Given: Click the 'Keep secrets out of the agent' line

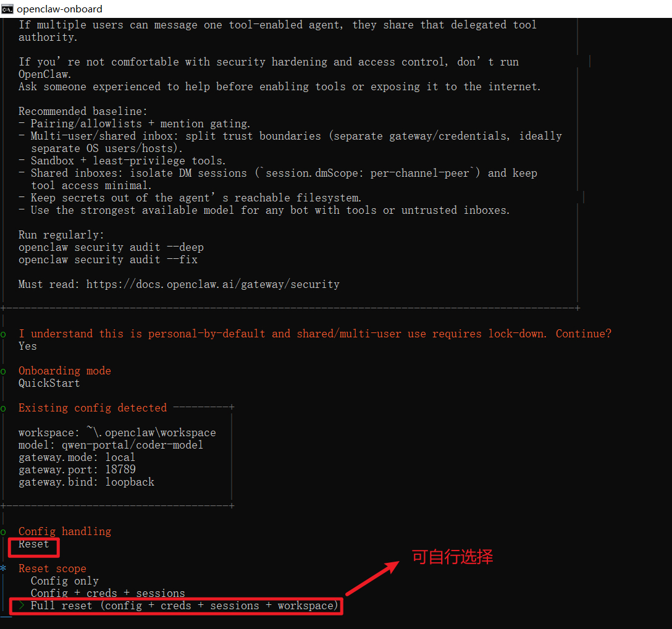Looking at the screenshot, I should 190,198.
